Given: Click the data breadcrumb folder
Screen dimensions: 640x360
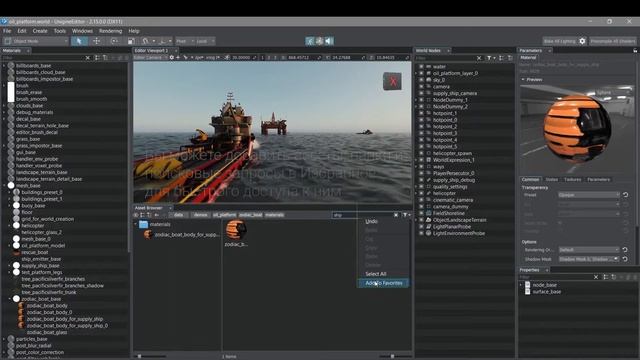Looking at the screenshot, I should [x=178, y=215].
